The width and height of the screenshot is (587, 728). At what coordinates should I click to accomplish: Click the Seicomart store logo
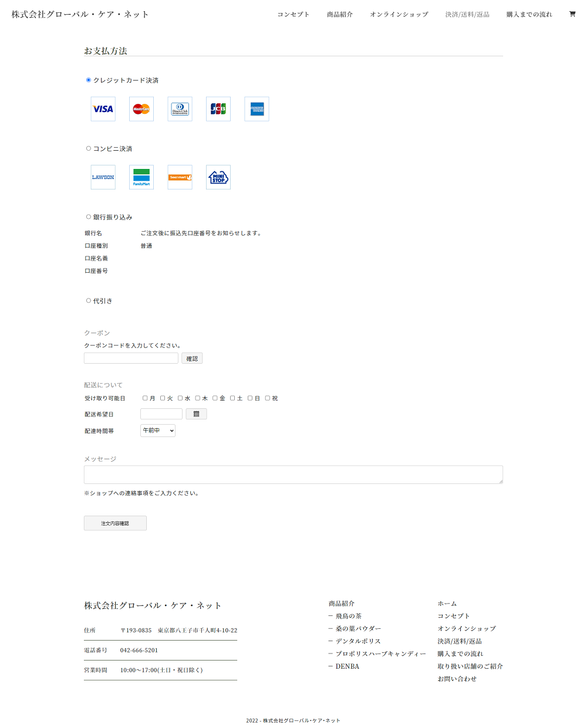pyautogui.click(x=180, y=177)
